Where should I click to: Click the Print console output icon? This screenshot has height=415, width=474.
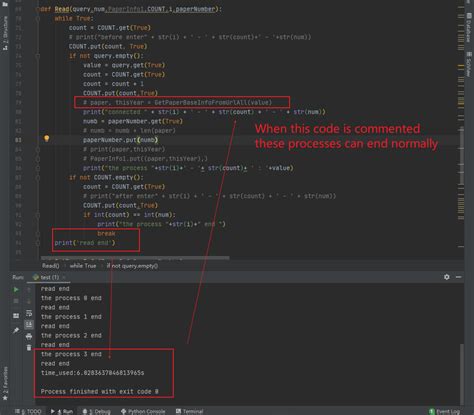click(29, 336)
